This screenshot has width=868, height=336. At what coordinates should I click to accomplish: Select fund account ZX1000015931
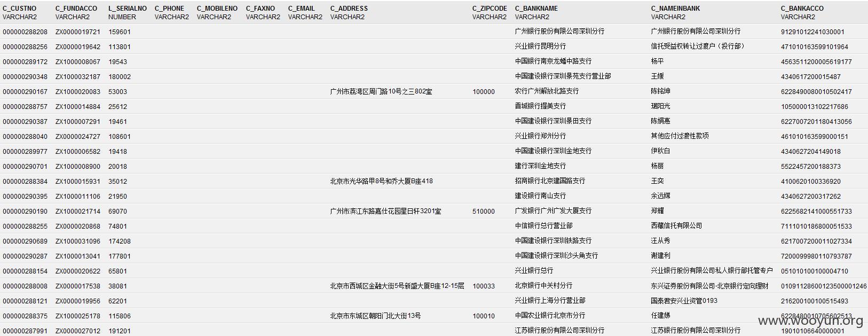coord(78,182)
